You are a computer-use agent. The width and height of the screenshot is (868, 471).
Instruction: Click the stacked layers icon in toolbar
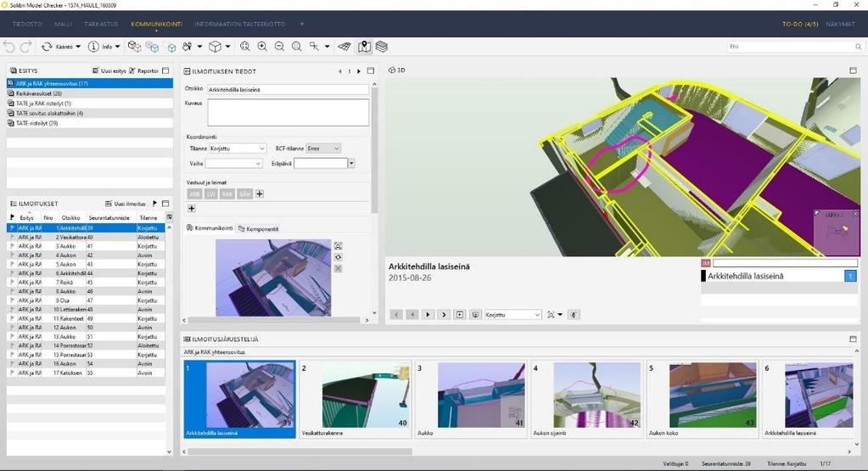[x=382, y=47]
